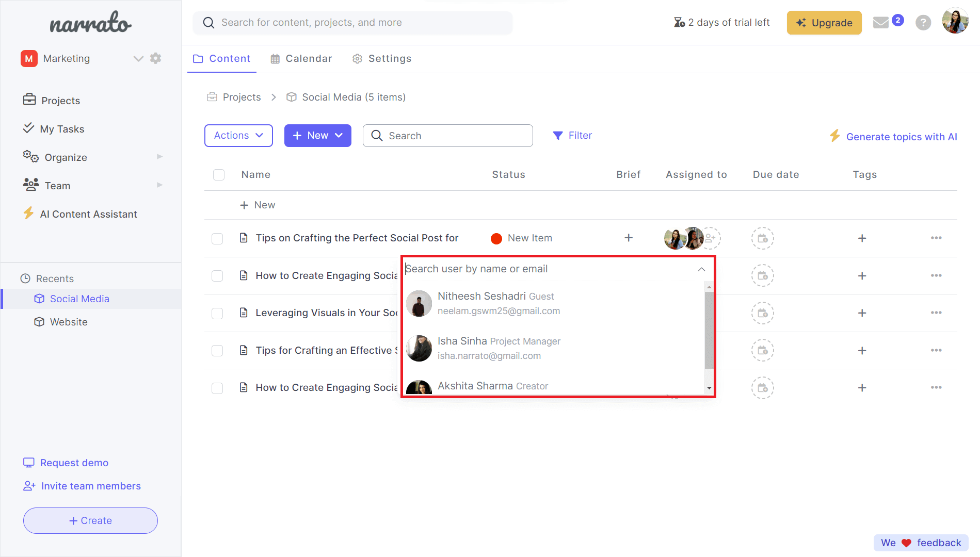Open more options for Tips for Crafting an Effective row
980x557 pixels.
[936, 350]
